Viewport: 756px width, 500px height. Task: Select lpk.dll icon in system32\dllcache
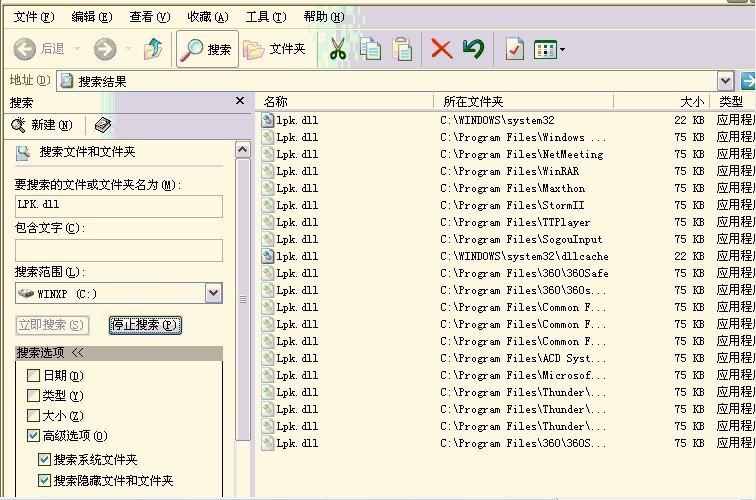(x=268, y=256)
